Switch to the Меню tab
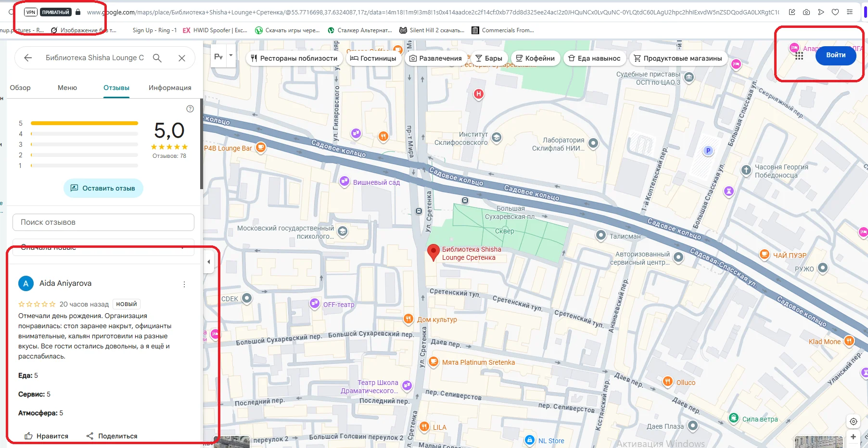Image resolution: width=868 pixels, height=448 pixels. point(67,88)
